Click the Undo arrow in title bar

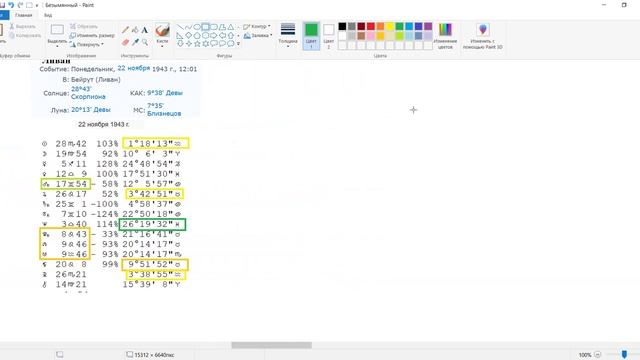pyautogui.click(x=11, y=5)
